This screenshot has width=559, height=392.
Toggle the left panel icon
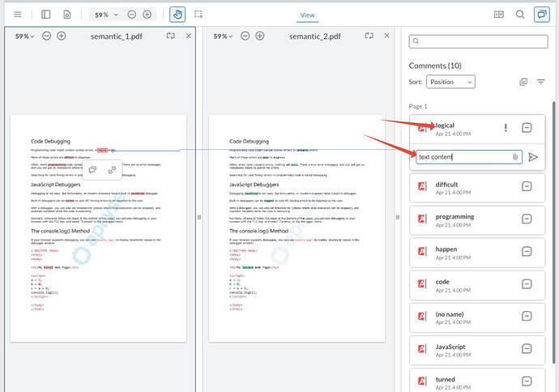[x=45, y=15]
